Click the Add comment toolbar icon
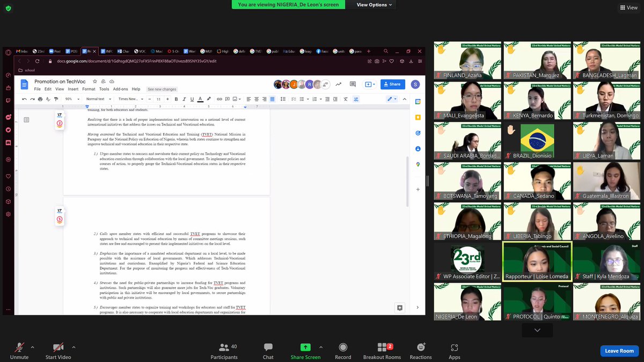This screenshot has height=362, width=644. coord(227,99)
